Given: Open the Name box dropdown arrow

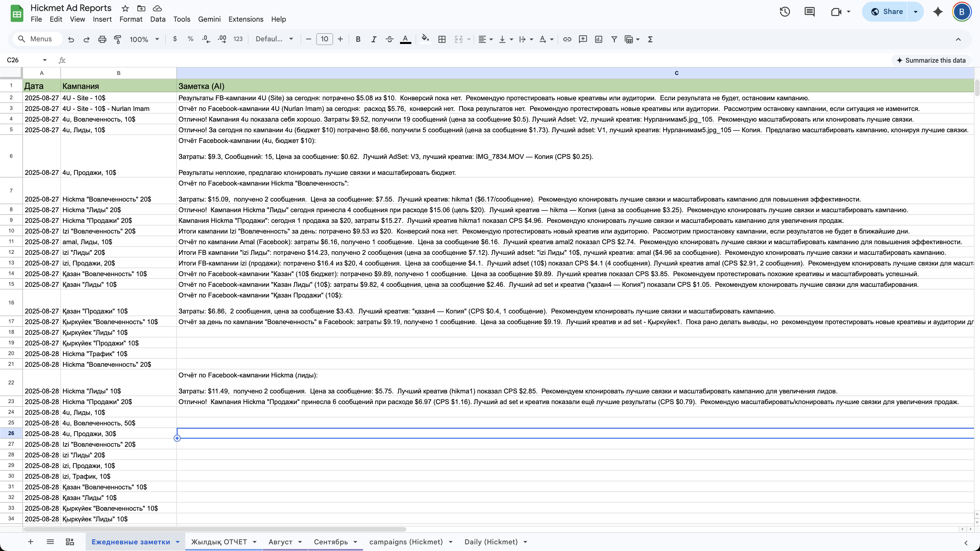Looking at the screenshot, I should (x=45, y=60).
